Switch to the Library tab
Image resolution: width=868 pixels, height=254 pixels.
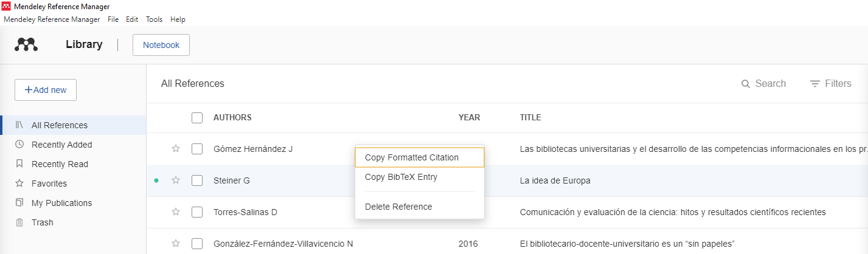pyautogui.click(x=84, y=44)
